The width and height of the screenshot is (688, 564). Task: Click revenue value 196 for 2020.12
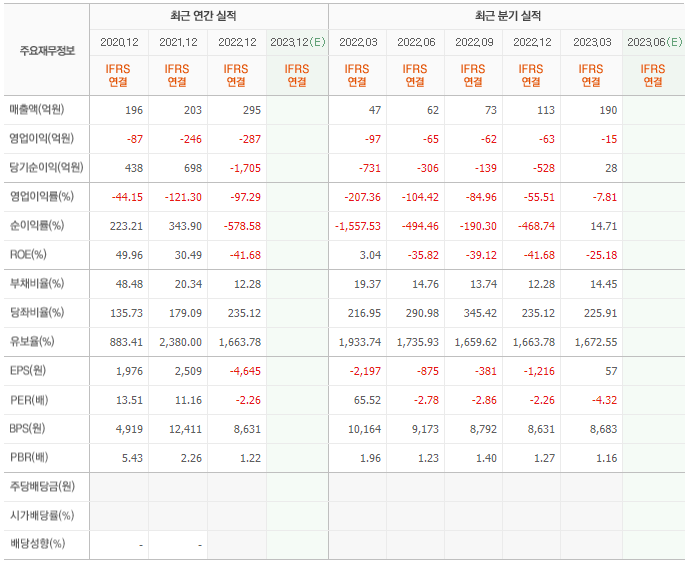[134, 110]
